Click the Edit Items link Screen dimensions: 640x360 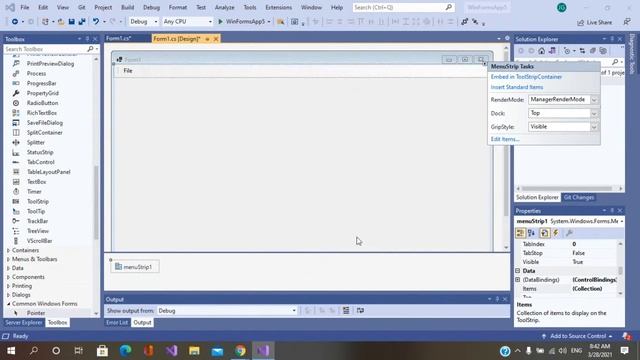pos(505,139)
